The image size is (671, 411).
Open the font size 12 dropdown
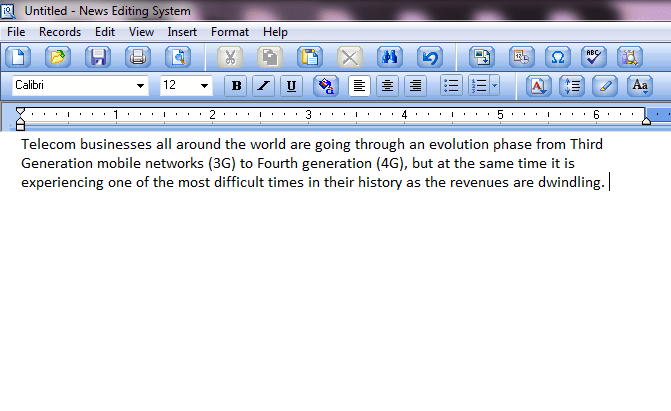click(204, 86)
